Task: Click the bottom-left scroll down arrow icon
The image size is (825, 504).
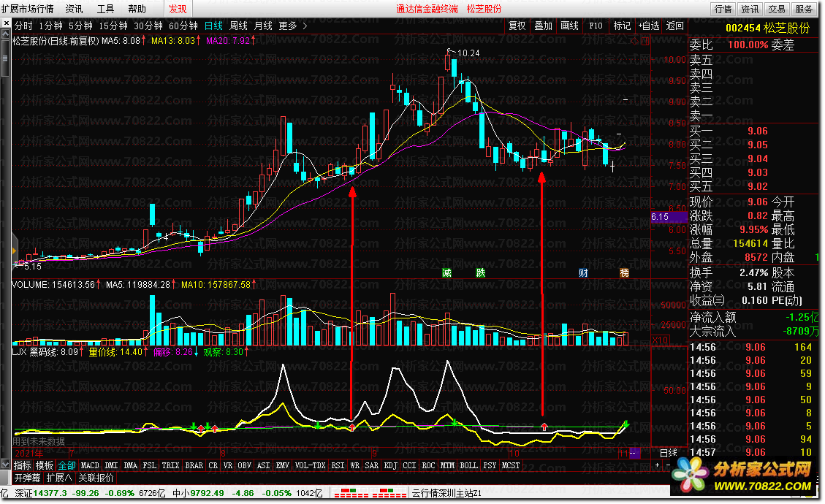Action: point(6,465)
